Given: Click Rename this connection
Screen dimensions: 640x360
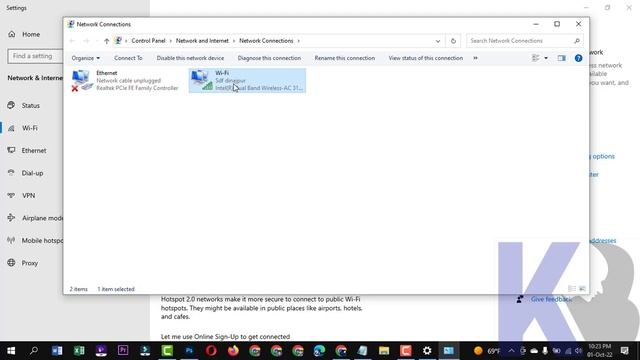Looking at the screenshot, I should [x=344, y=58].
